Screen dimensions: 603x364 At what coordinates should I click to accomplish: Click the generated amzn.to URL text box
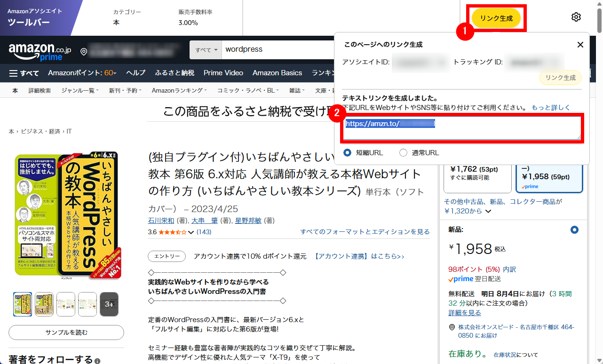[462, 128]
